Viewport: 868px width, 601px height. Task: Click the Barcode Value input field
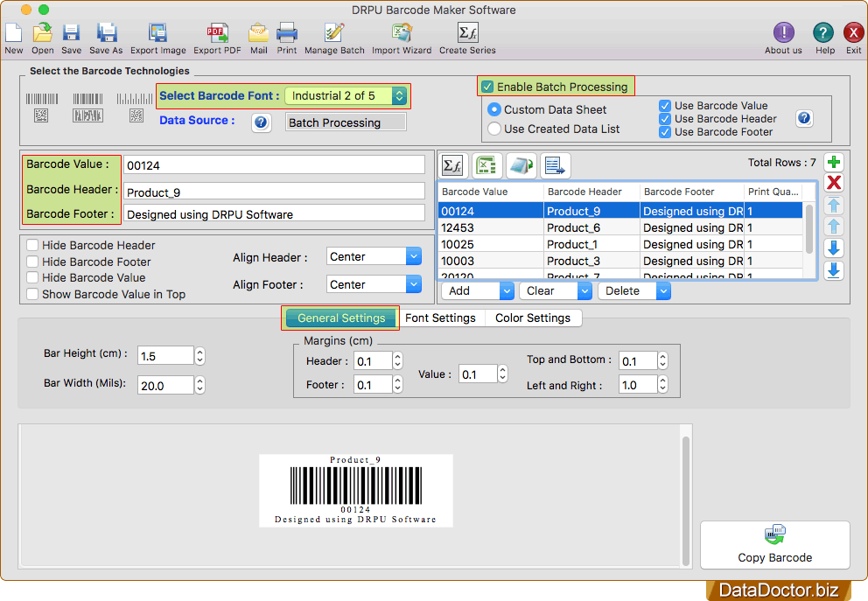[x=274, y=165]
